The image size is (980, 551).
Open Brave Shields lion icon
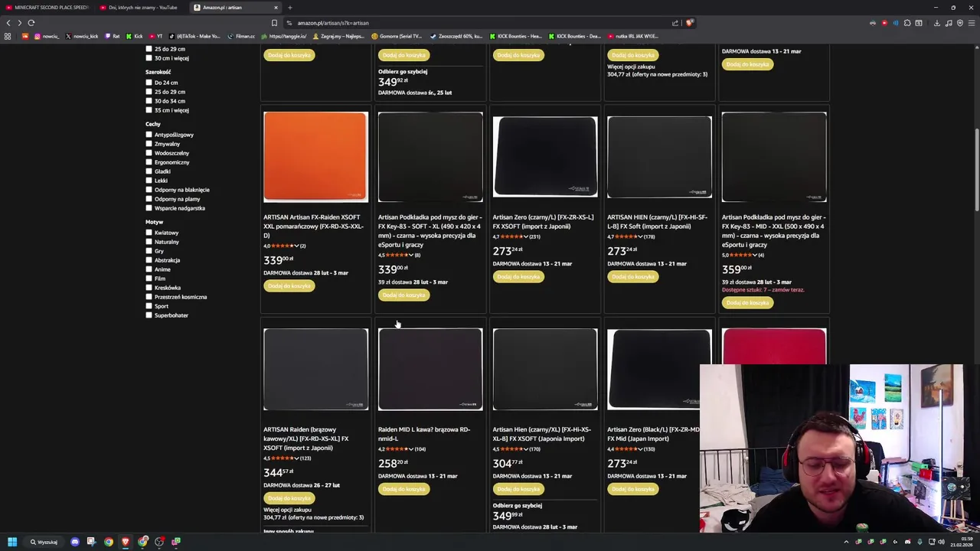click(x=689, y=23)
